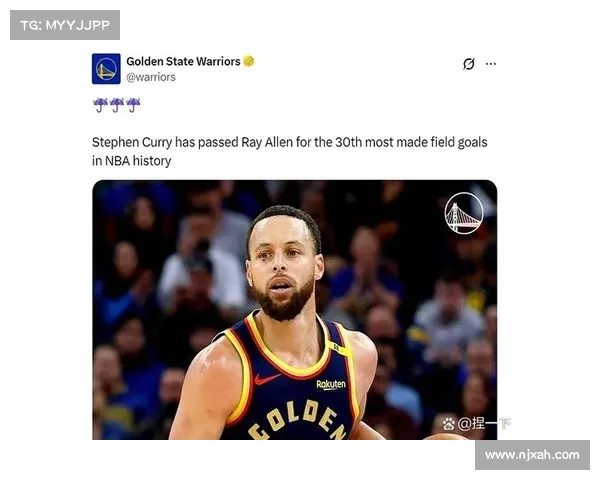The width and height of the screenshot is (600, 480).
Task: Click "in NBA history" text line
Action: pyautogui.click(x=131, y=161)
